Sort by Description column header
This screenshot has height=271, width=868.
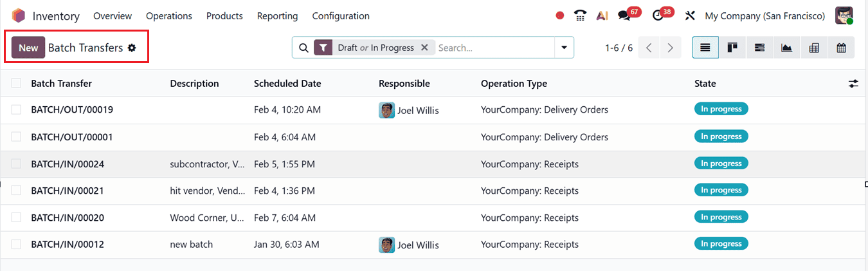coord(194,84)
